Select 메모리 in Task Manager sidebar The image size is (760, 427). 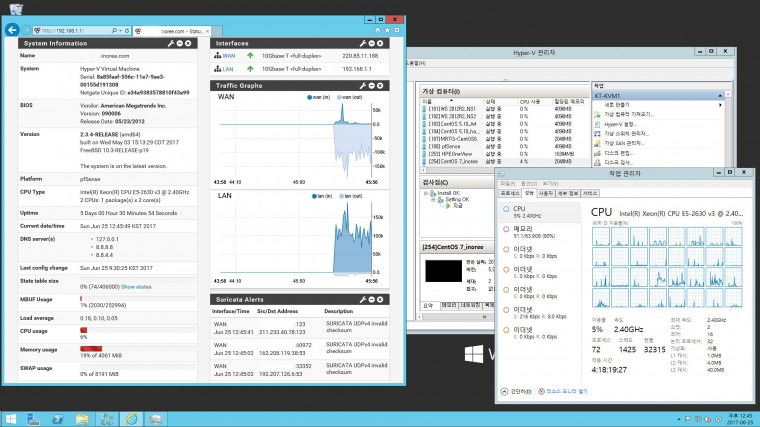tap(539, 232)
